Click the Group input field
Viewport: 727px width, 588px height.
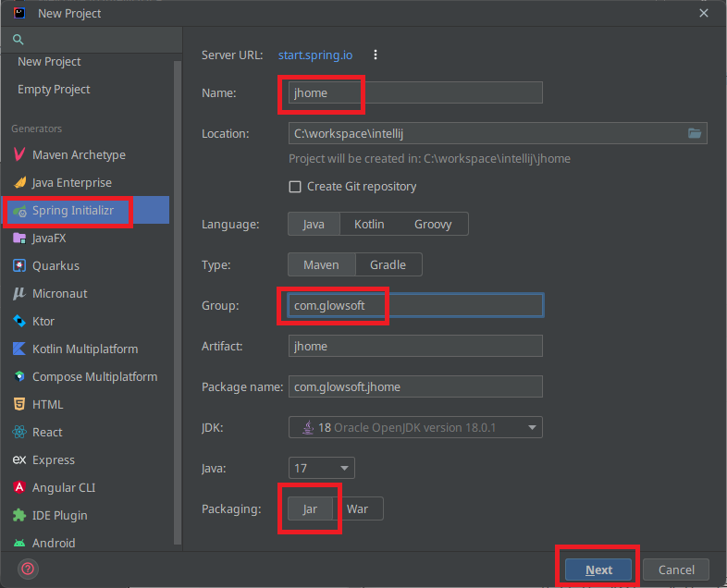point(415,305)
